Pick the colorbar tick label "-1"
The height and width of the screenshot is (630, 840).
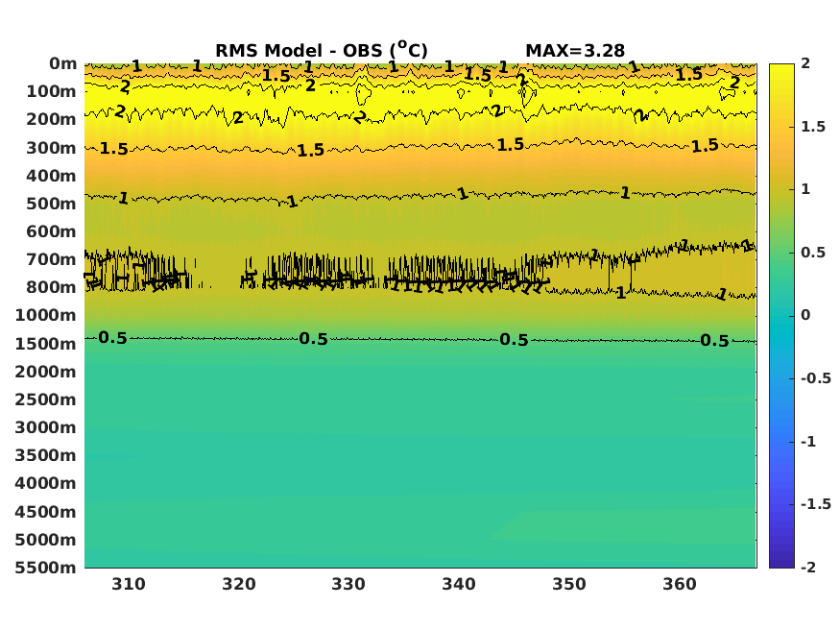(808, 442)
